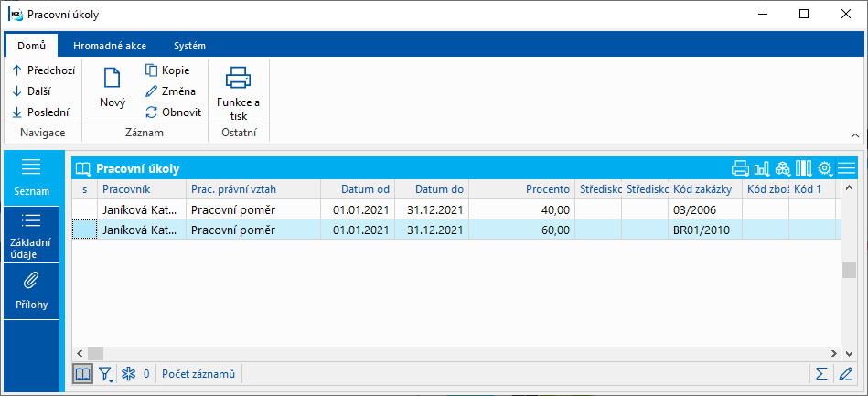Click the book icon beside Pracovní úkoly title
The image size is (868, 396).
pos(83,168)
